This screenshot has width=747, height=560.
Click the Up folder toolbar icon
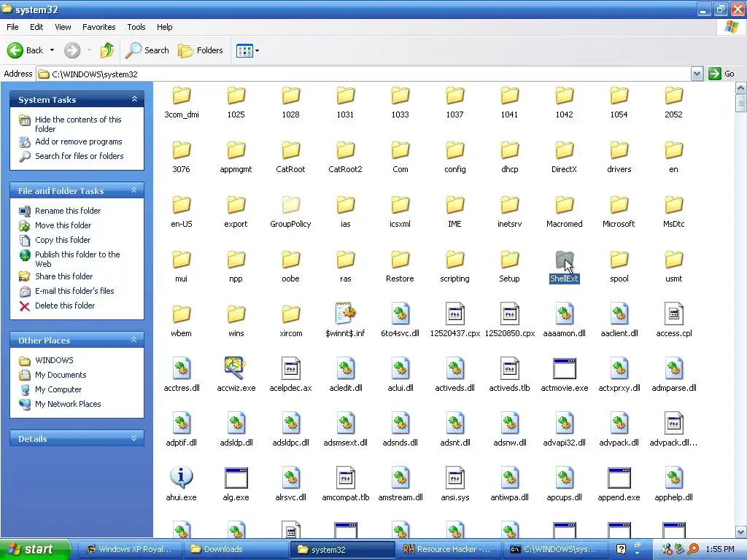(107, 50)
